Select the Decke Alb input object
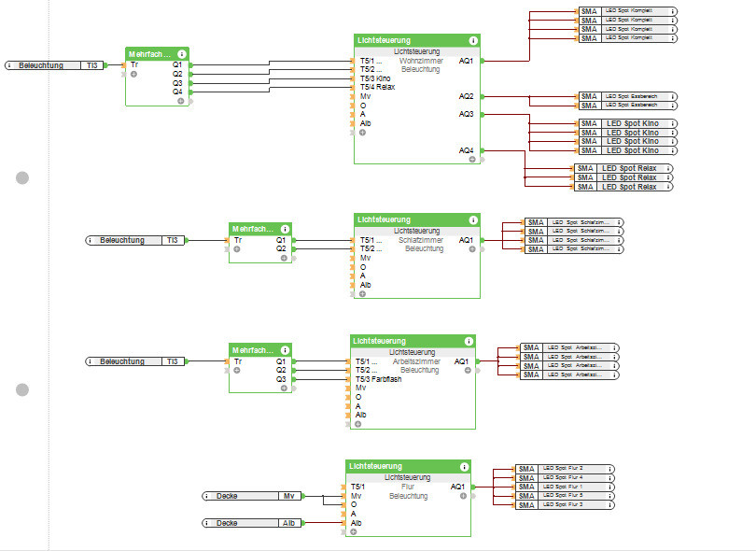This screenshot has height=551, width=756. [x=252, y=523]
